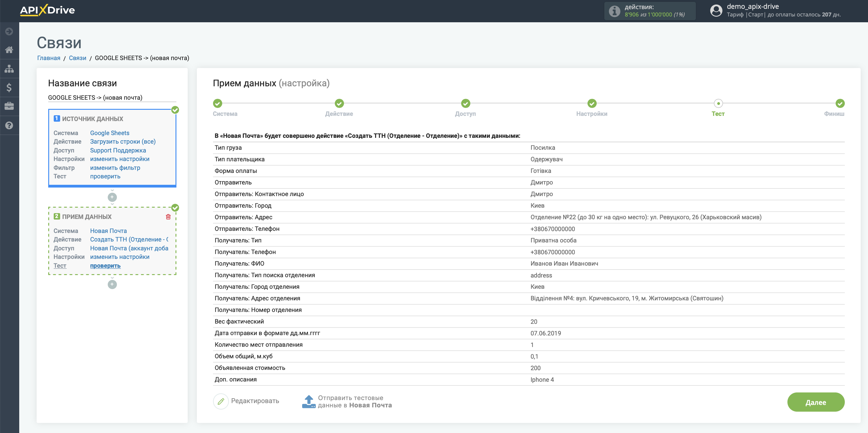Viewport: 868px width, 433px height.
Task: Click the APIXDrive logo
Action: click(47, 10)
